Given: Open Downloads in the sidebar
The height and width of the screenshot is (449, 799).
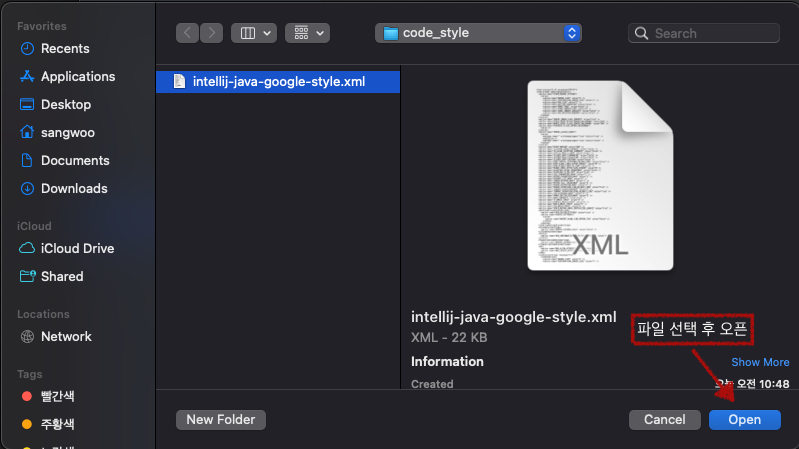Looking at the screenshot, I should pyautogui.click(x=74, y=189).
